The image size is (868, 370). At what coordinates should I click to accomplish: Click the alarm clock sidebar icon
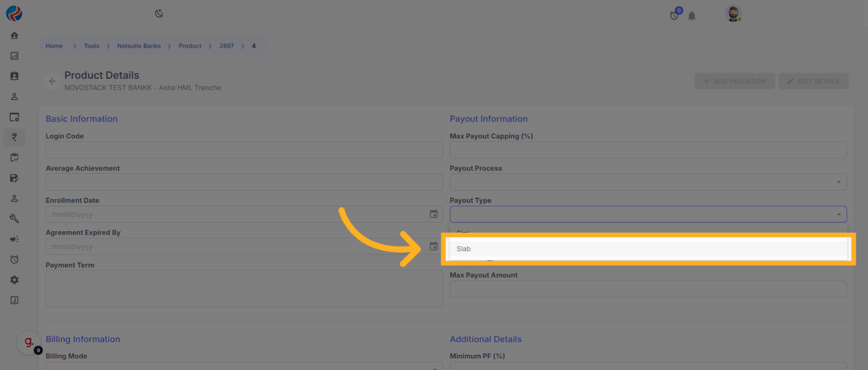[x=14, y=260]
